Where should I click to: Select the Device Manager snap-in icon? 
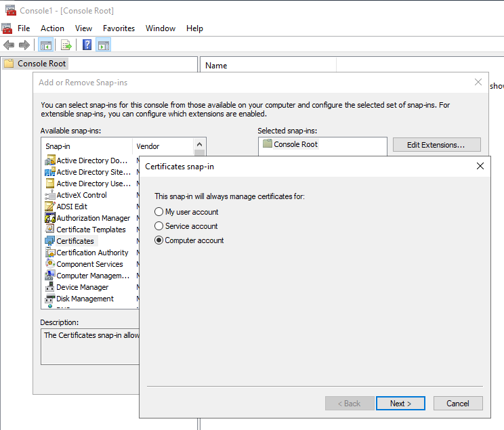(x=50, y=287)
